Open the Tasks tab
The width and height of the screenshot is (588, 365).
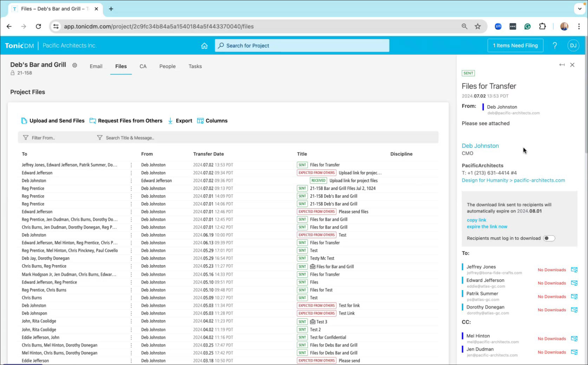[195, 66]
